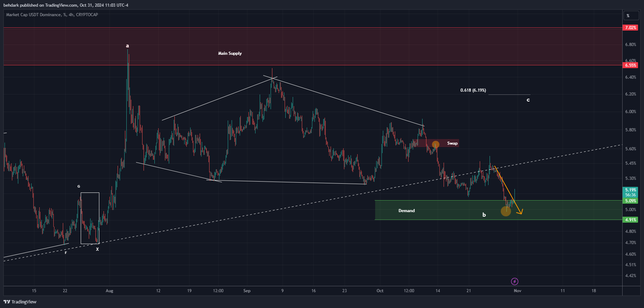Viewport: 644px width, 308px height.
Task: Select wave label c near the Fibonacci level
Action: pyautogui.click(x=528, y=100)
